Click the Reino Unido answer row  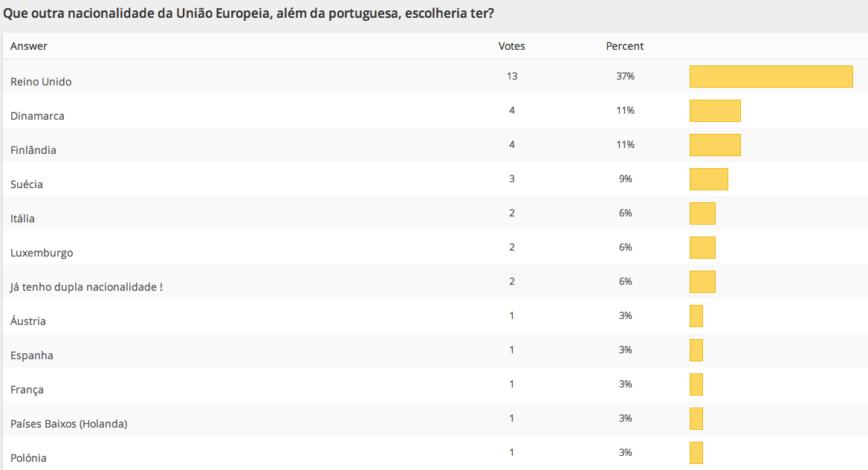(x=41, y=82)
